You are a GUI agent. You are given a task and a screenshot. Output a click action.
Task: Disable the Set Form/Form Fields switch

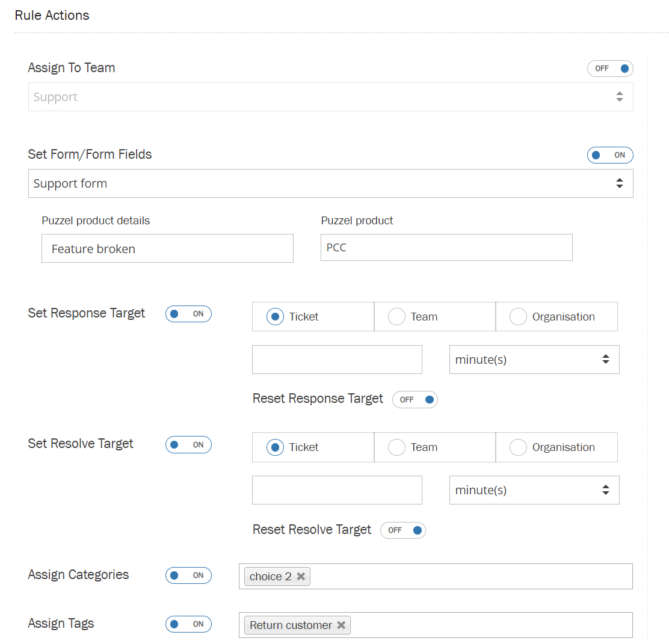[610, 155]
